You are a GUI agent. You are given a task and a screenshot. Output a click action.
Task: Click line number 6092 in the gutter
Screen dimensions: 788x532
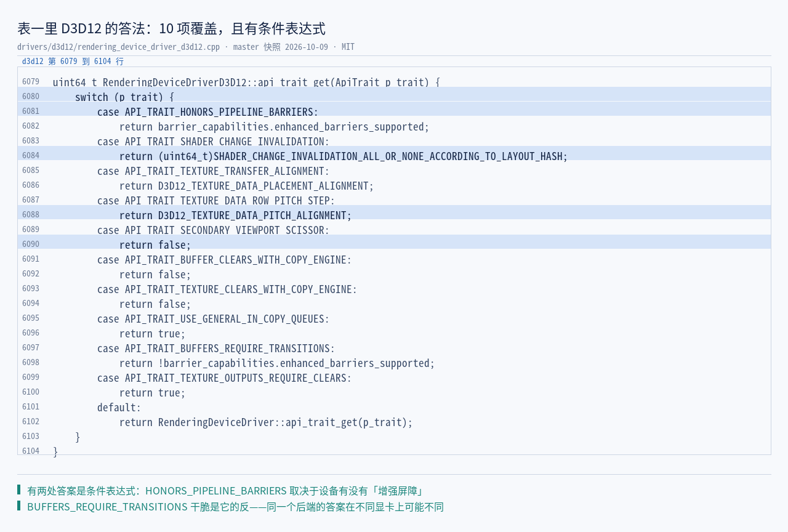(31, 274)
